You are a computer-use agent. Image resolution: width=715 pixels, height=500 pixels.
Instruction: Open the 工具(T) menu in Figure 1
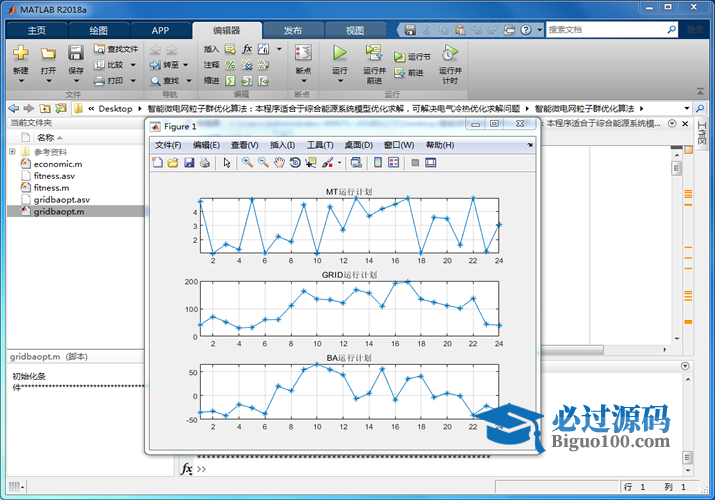(320, 145)
